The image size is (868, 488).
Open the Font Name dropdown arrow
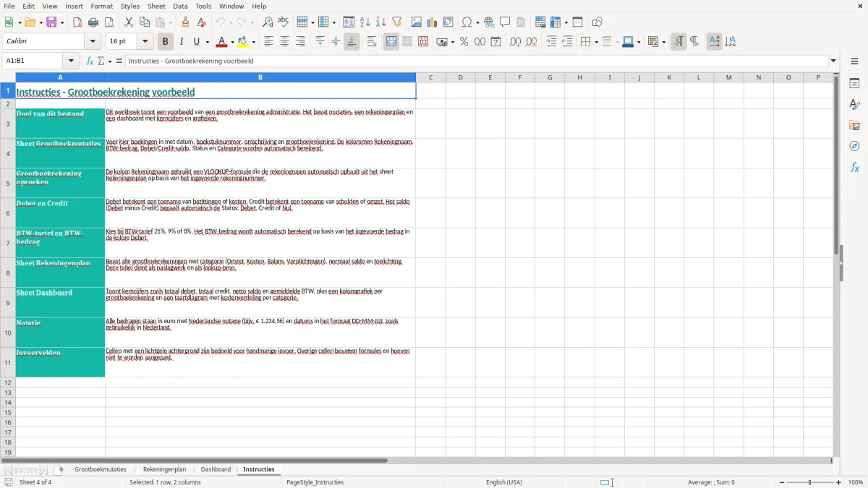[92, 42]
